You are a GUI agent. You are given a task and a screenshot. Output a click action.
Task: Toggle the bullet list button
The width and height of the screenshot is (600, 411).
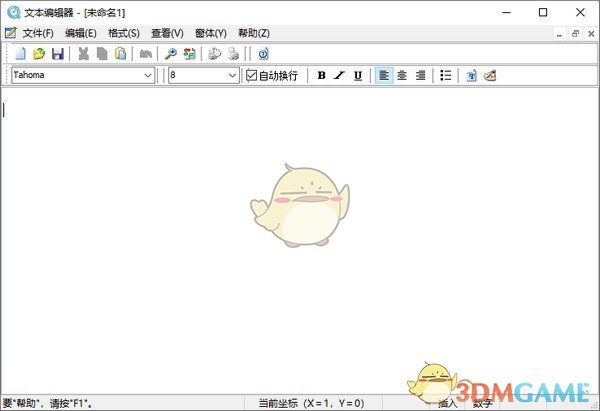coord(445,75)
